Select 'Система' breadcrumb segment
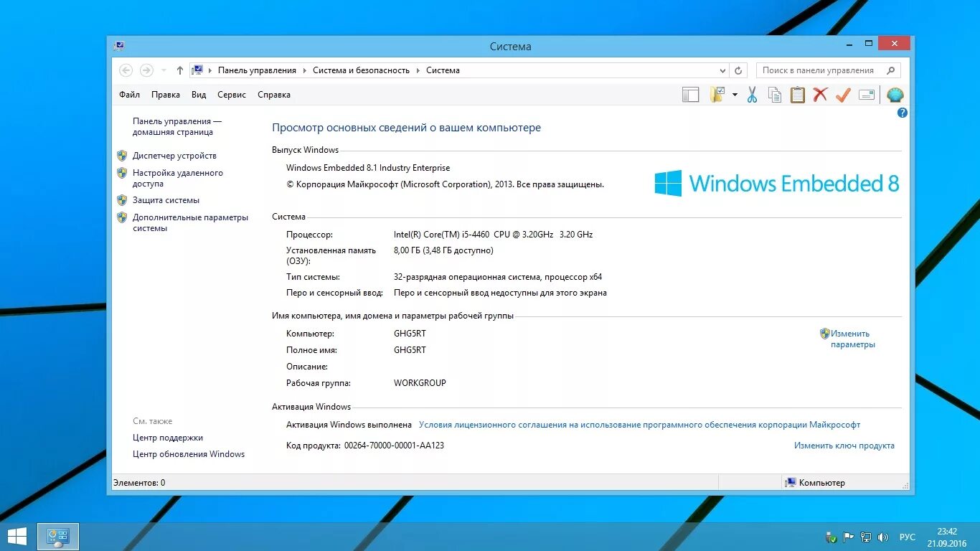Viewport: 980px width, 551px height. point(443,70)
